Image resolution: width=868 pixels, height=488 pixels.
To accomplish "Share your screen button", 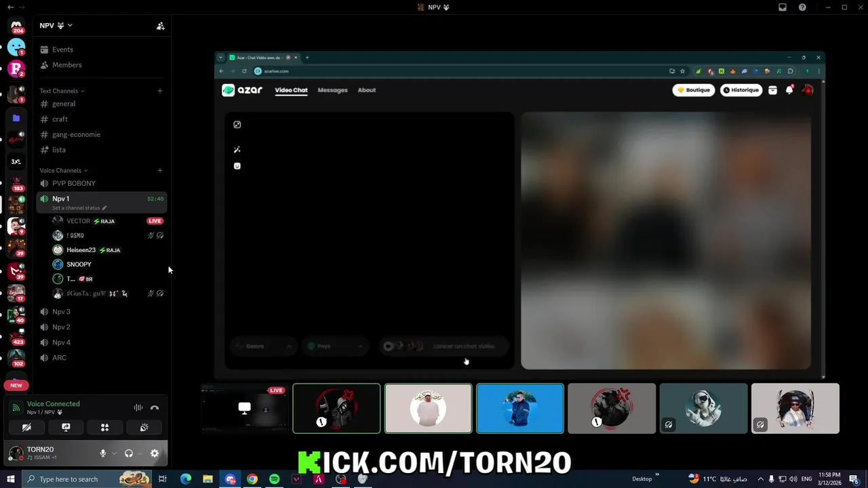I will pyautogui.click(x=66, y=428).
